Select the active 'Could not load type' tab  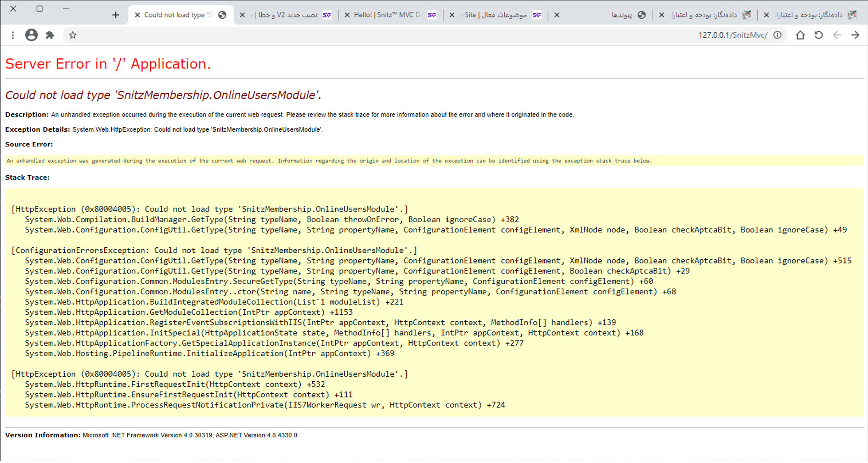(179, 15)
